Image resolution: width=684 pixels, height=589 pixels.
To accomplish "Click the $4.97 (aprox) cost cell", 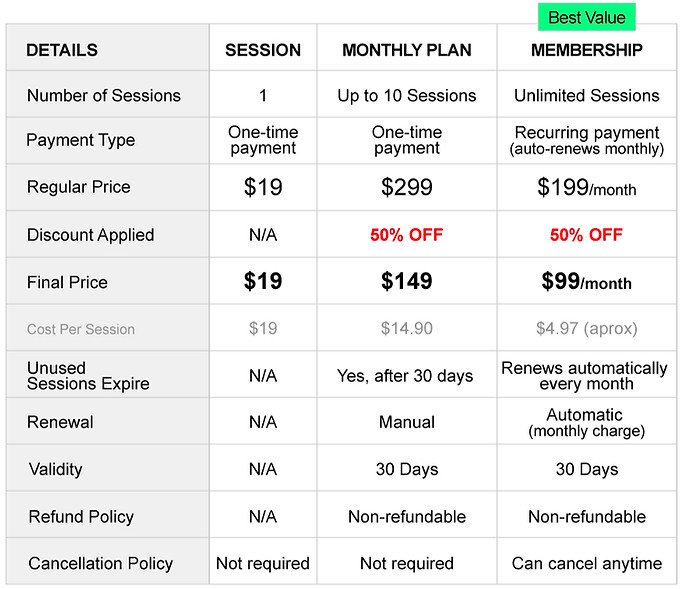I will pyautogui.click(x=586, y=329).
